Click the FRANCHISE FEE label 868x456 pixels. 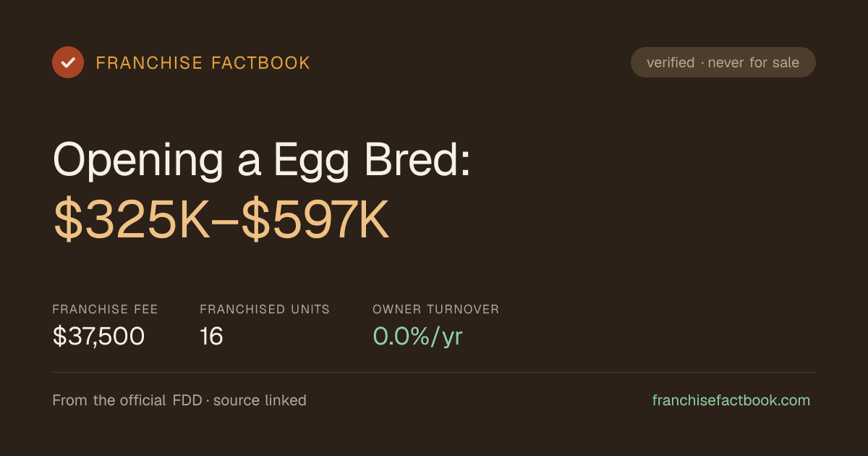[105, 309]
